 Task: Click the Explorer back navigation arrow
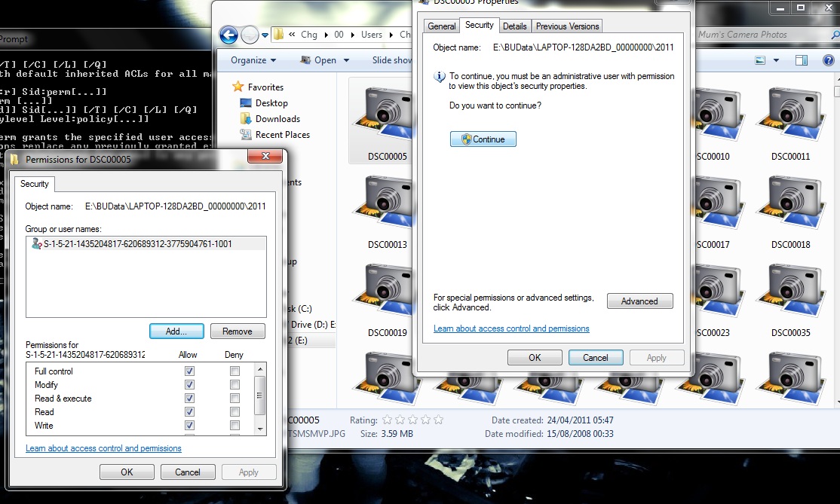tap(228, 35)
